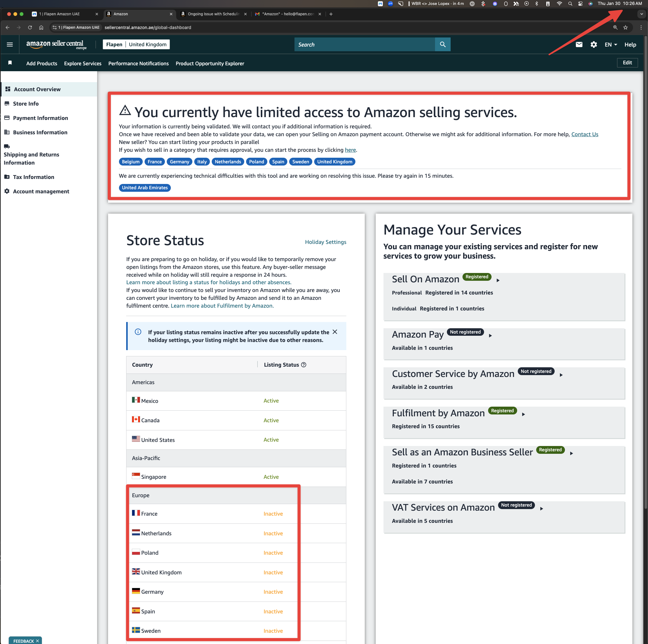The image size is (648, 644).
Task: Click the United Arab Emirates pill
Action: tap(145, 187)
